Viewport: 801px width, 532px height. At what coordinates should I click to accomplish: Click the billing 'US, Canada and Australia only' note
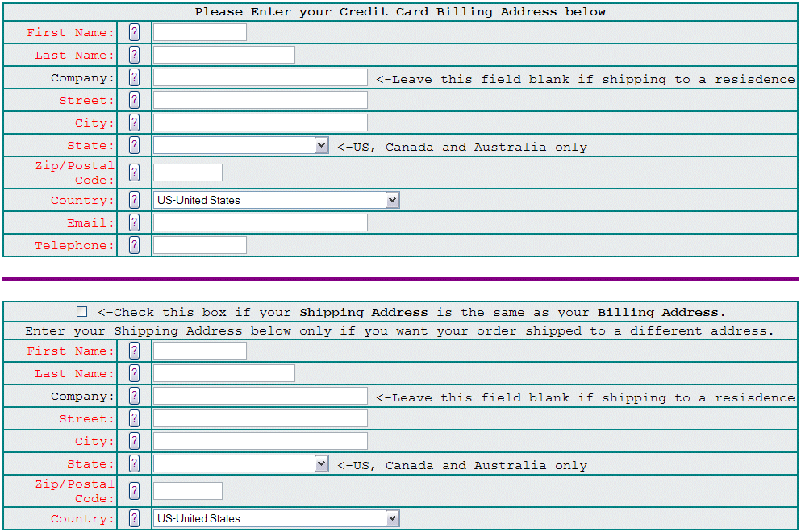point(462,147)
